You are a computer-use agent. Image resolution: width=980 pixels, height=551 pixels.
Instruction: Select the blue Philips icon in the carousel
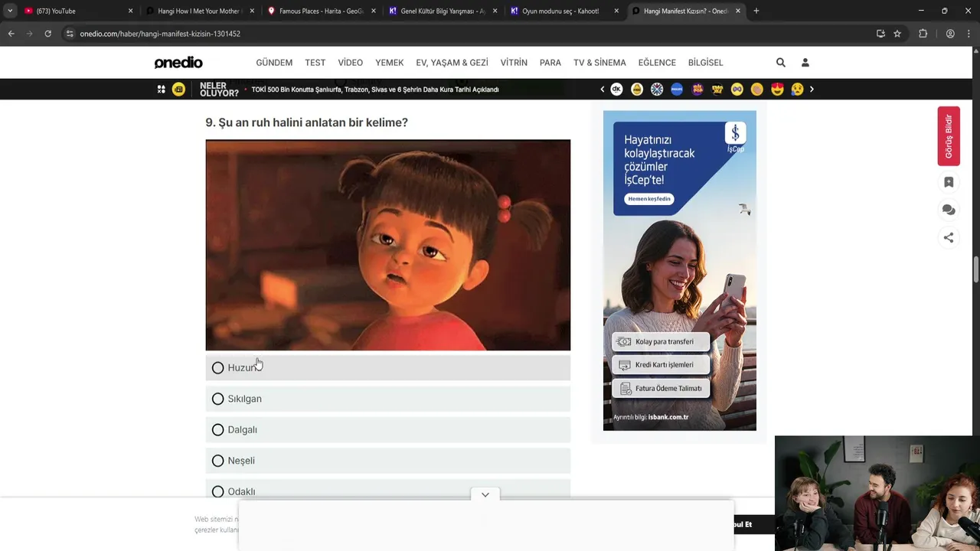[x=677, y=90]
